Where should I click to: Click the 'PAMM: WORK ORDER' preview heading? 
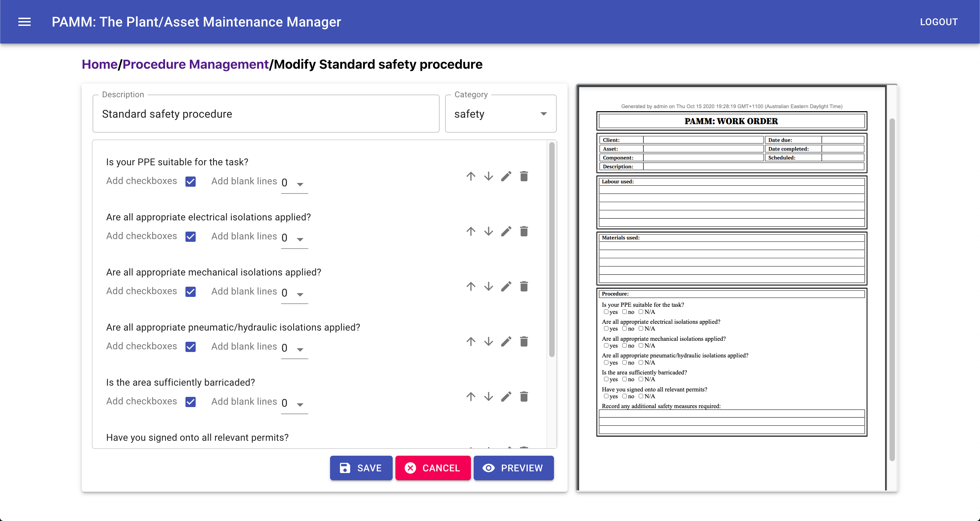(731, 121)
